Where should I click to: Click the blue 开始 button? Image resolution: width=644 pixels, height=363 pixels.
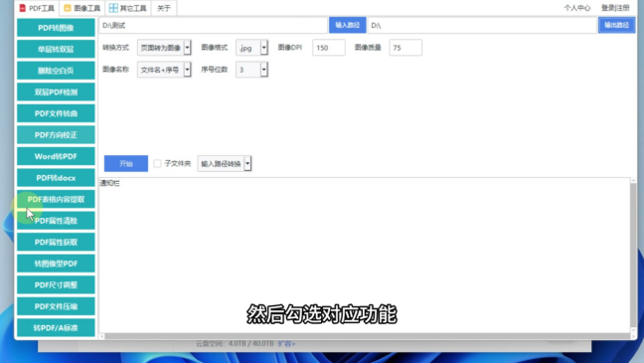[126, 164]
